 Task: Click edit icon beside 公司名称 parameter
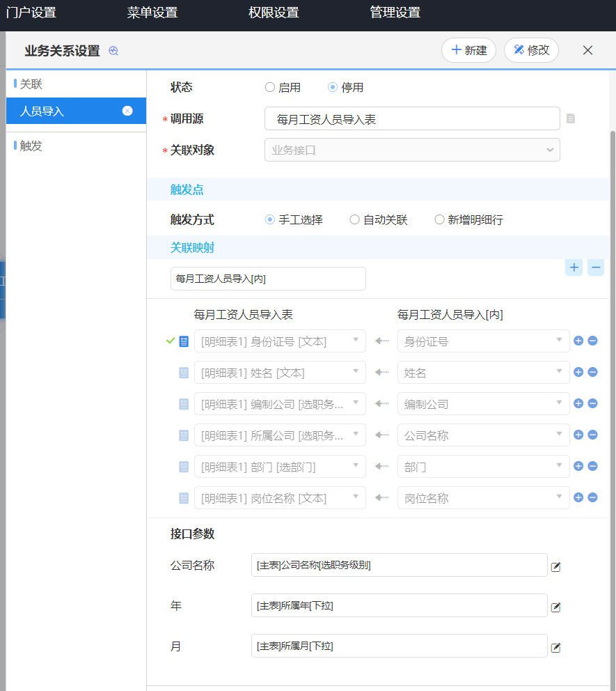click(x=555, y=567)
